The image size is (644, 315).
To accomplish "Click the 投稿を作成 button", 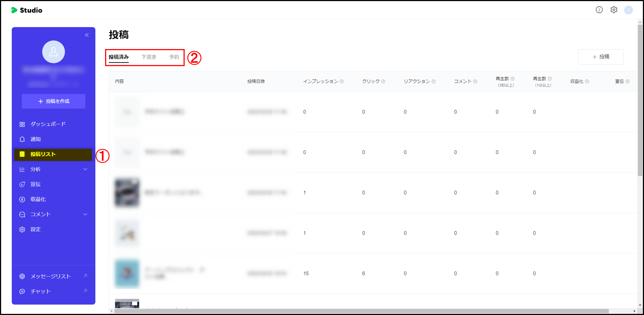I will point(53,101).
